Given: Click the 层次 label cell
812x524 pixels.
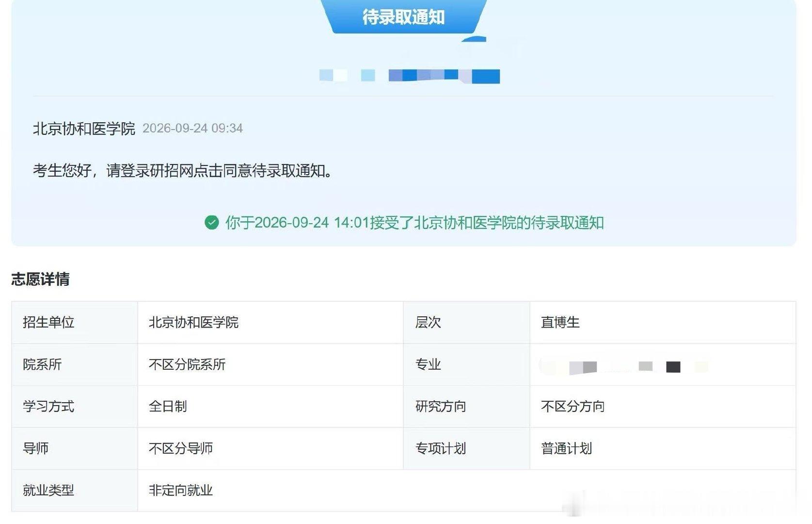Looking at the screenshot, I should click(x=466, y=323).
